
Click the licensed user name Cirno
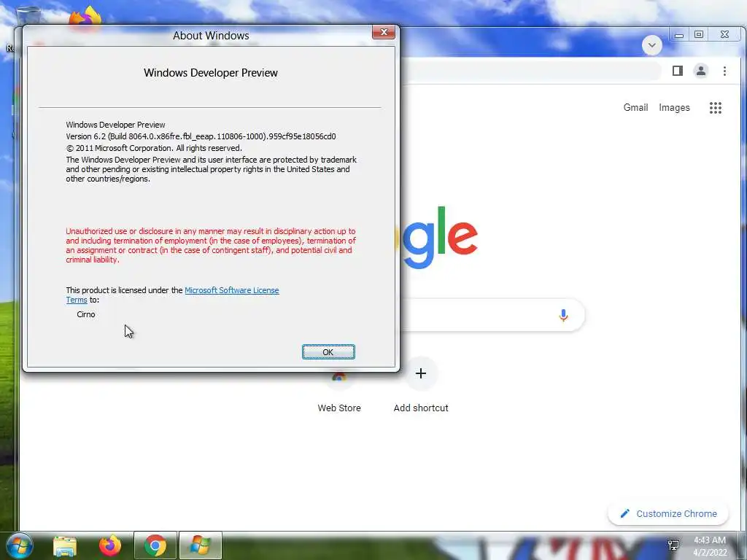[x=86, y=314]
